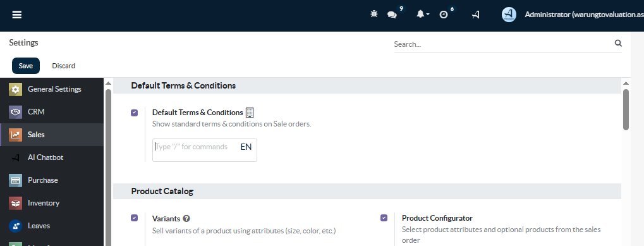Discard settings changes
The height and width of the screenshot is (246, 644).
[64, 66]
